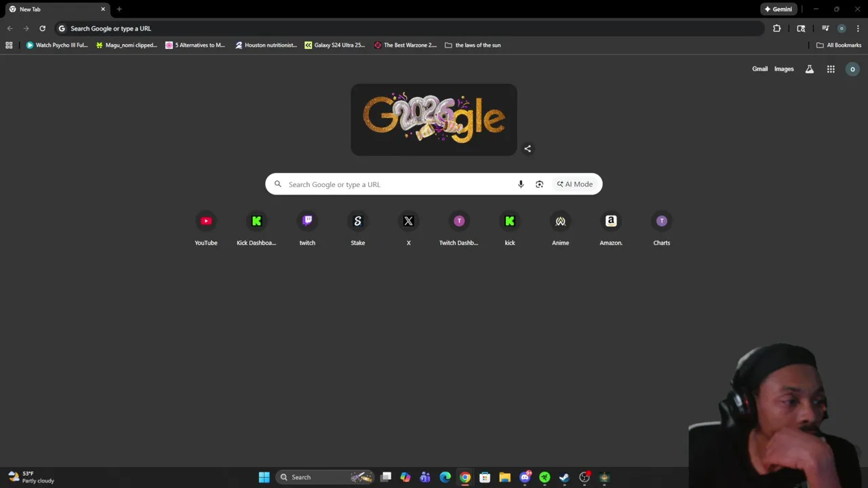Screen dimensions: 868x488
Task: Open Images link
Action: click(784, 69)
